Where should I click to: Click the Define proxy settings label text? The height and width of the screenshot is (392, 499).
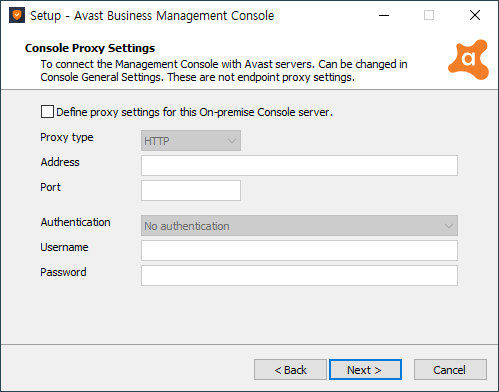click(194, 112)
